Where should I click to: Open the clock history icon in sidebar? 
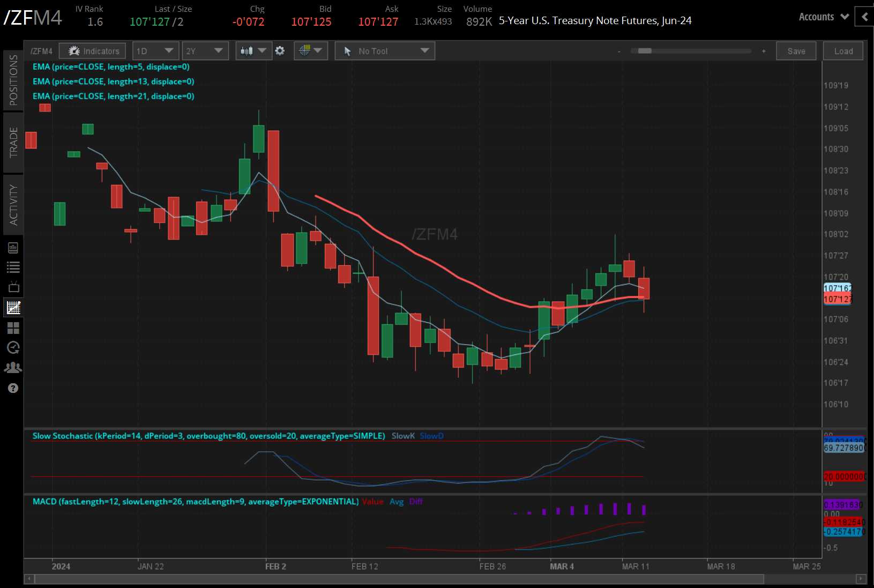13,347
